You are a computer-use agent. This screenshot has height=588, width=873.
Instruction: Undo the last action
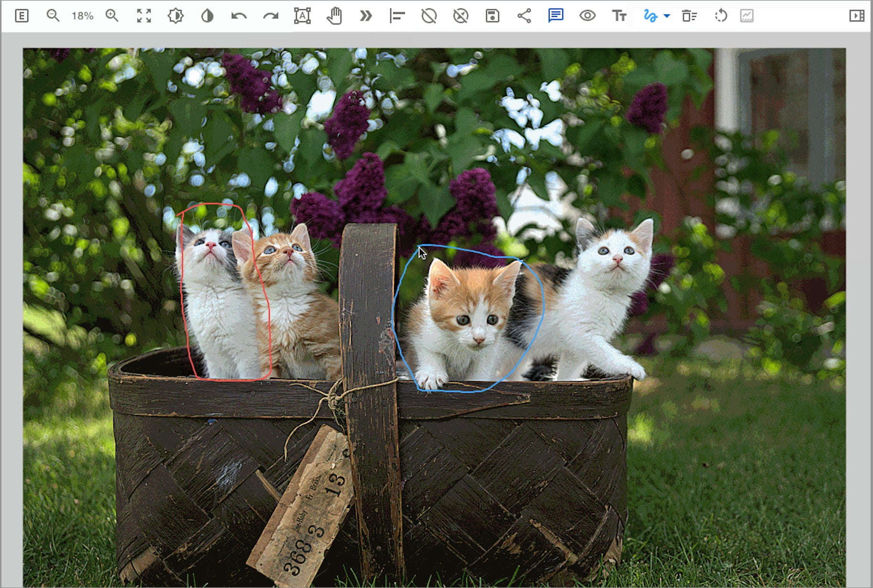(239, 16)
